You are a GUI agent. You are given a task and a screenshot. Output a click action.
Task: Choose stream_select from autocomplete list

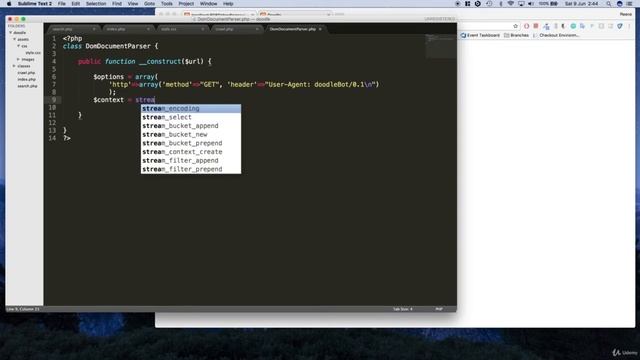(x=191, y=117)
